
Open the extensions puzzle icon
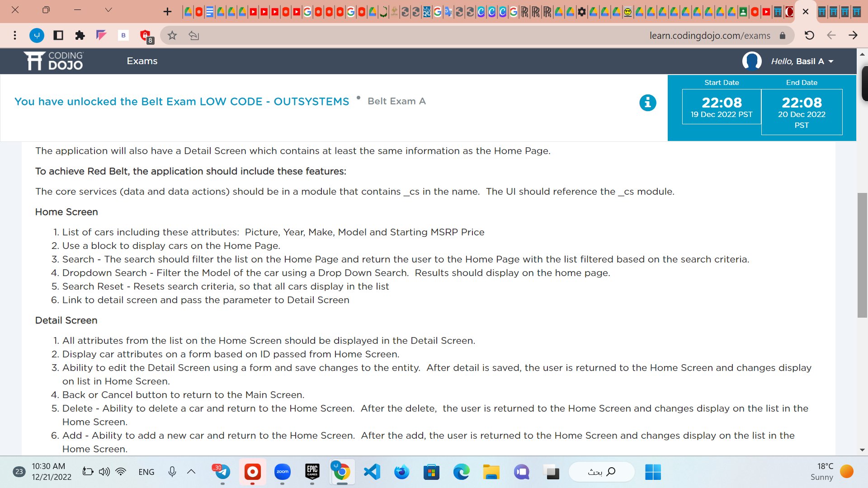point(80,35)
